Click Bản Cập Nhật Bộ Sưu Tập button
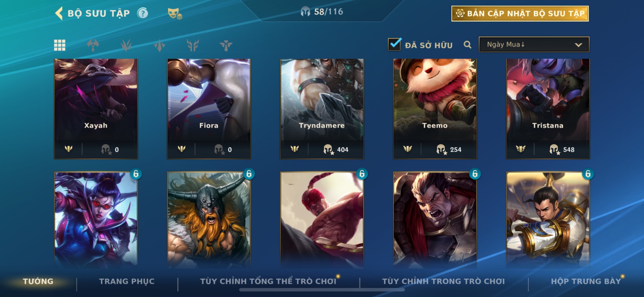This screenshot has height=297, width=644. [520, 14]
